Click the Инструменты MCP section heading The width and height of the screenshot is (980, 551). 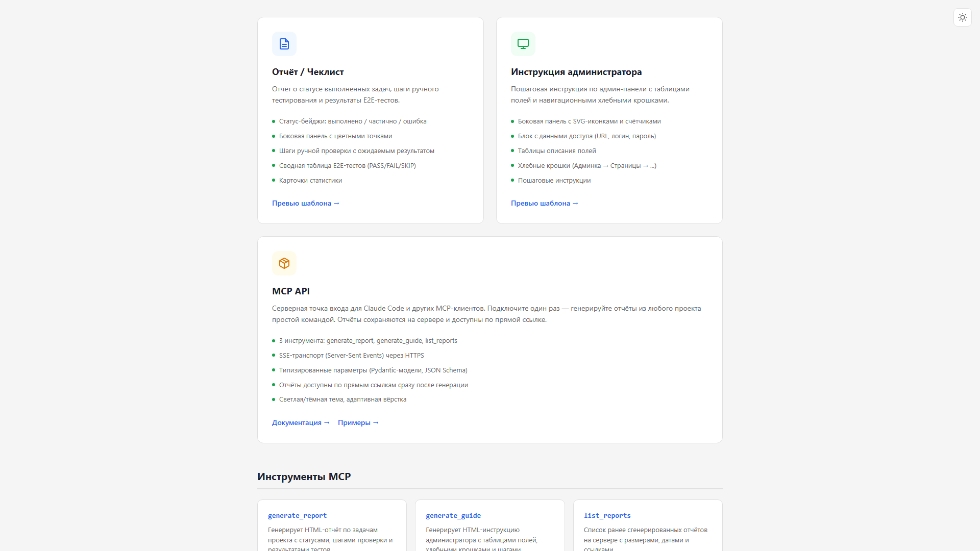click(x=304, y=477)
